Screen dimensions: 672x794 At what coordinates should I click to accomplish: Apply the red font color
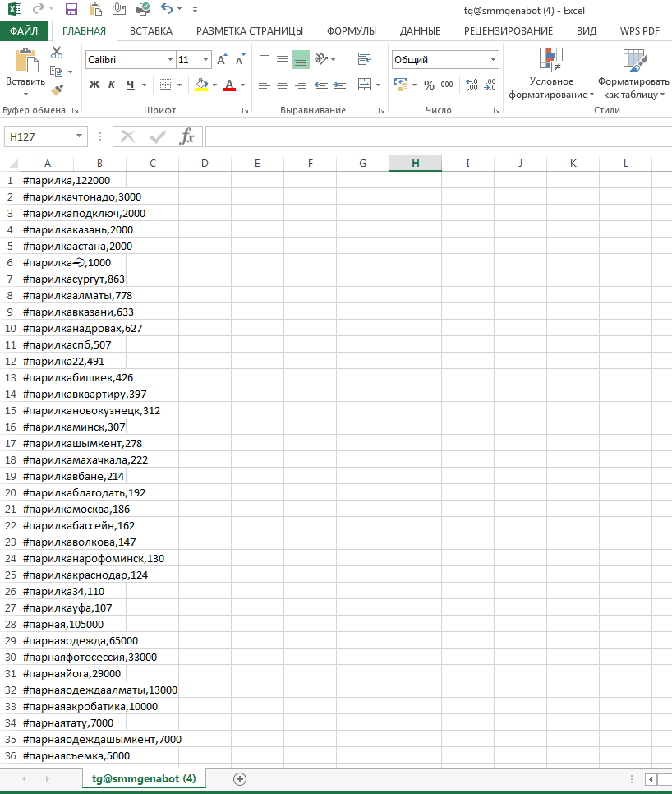(229, 85)
